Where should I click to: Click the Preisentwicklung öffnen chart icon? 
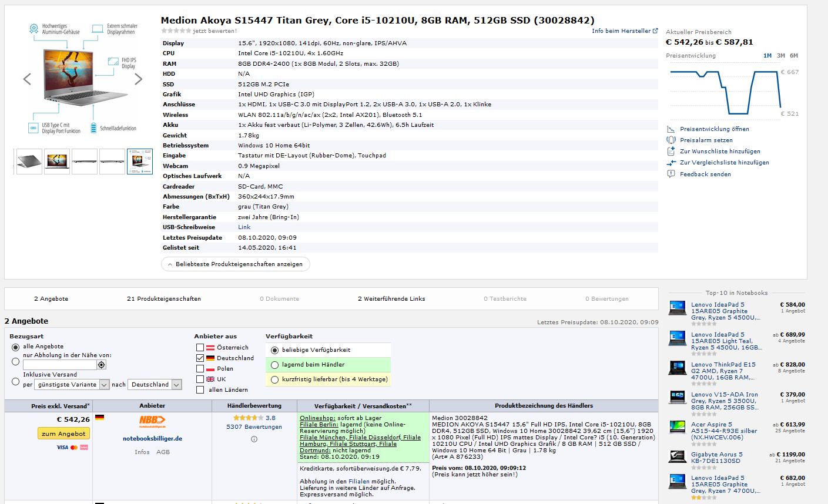click(671, 129)
